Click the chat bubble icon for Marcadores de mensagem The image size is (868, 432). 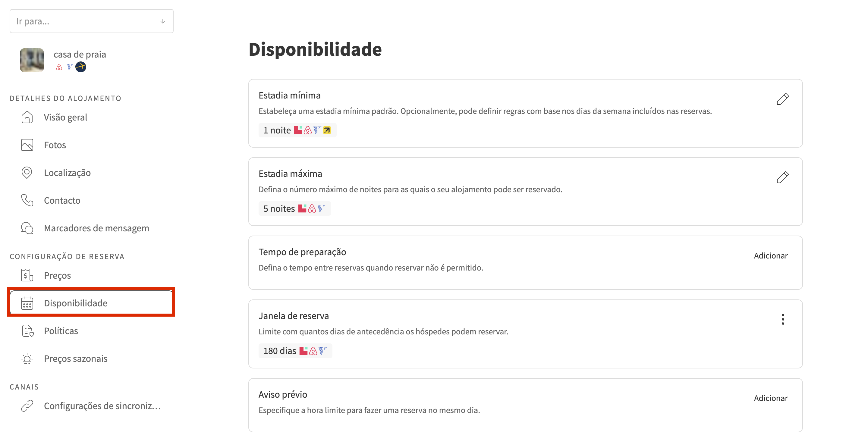pyautogui.click(x=27, y=228)
